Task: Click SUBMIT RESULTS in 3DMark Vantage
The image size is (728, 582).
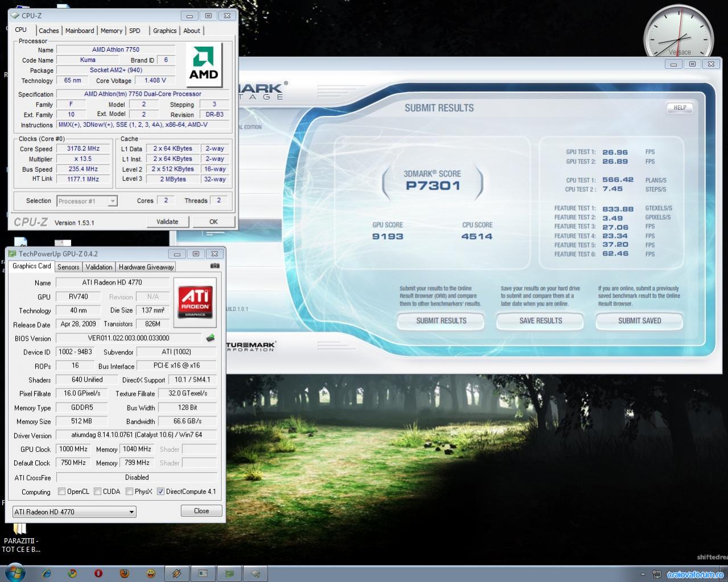Action: [x=441, y=321]
